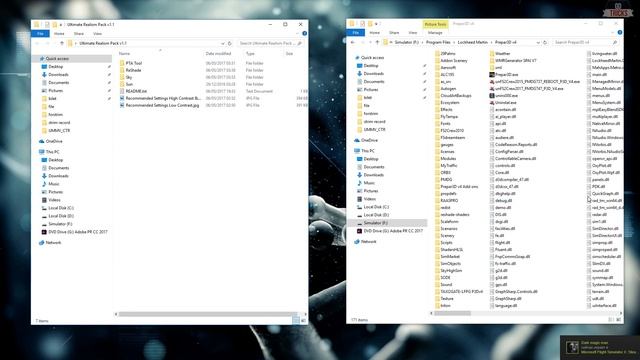Click Help icon in right Explorer window
The height and width of the screenshot is (360, 640).
tap(620, 32)
